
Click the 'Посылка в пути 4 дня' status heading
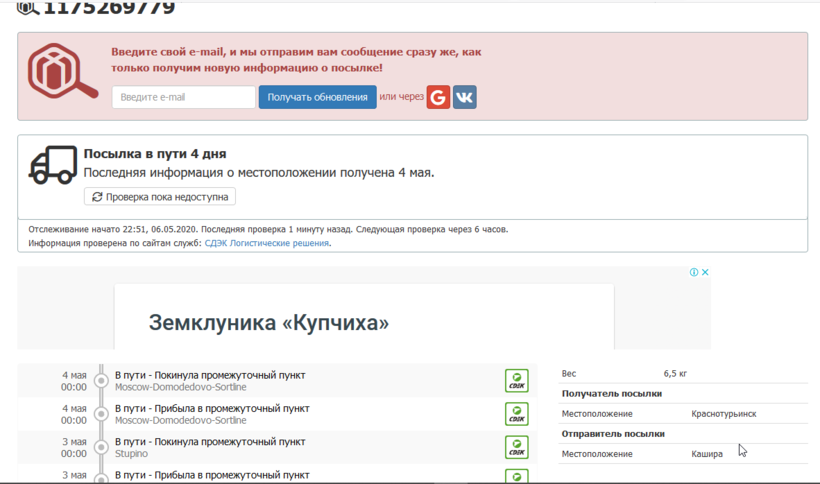[154, 154]
